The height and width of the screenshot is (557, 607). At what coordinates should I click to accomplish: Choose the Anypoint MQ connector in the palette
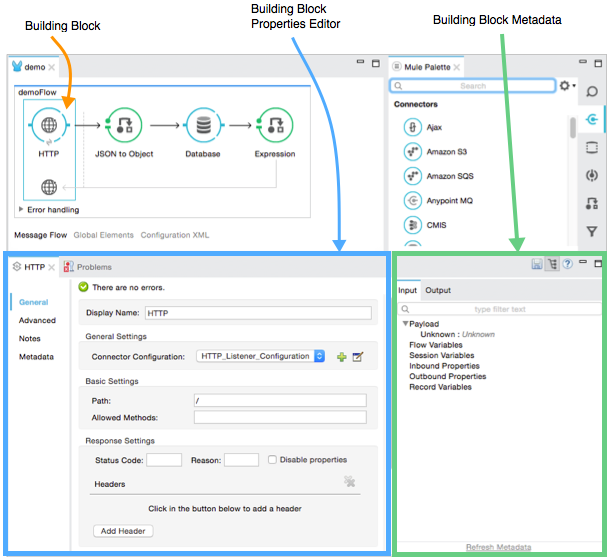[x=411, y=200]
